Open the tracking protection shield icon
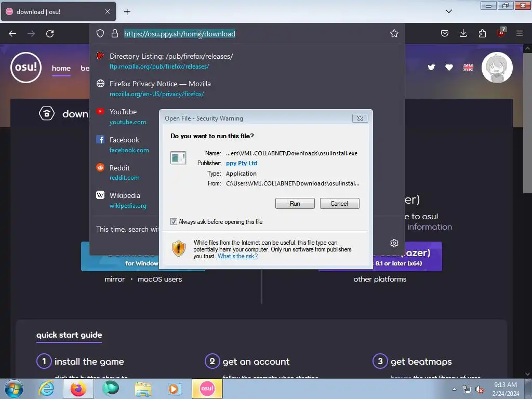The image size is (532, 399). (x=100, y=34)
